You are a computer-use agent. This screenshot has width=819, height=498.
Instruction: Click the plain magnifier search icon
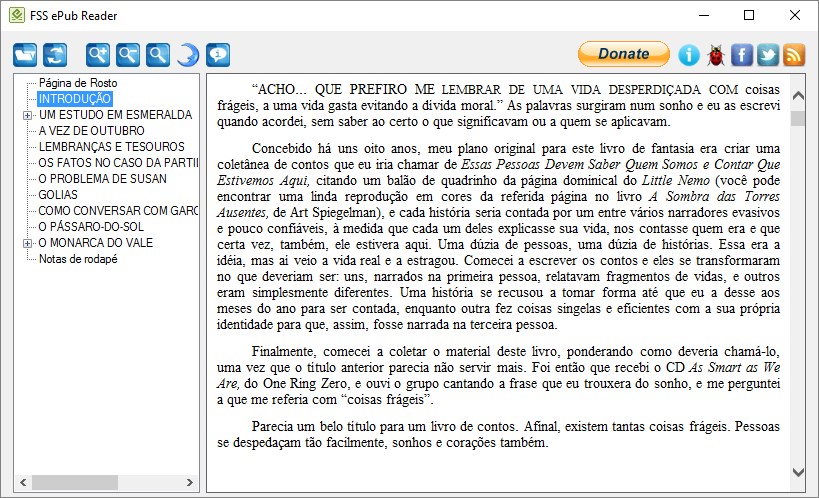[x=158, y=54]
